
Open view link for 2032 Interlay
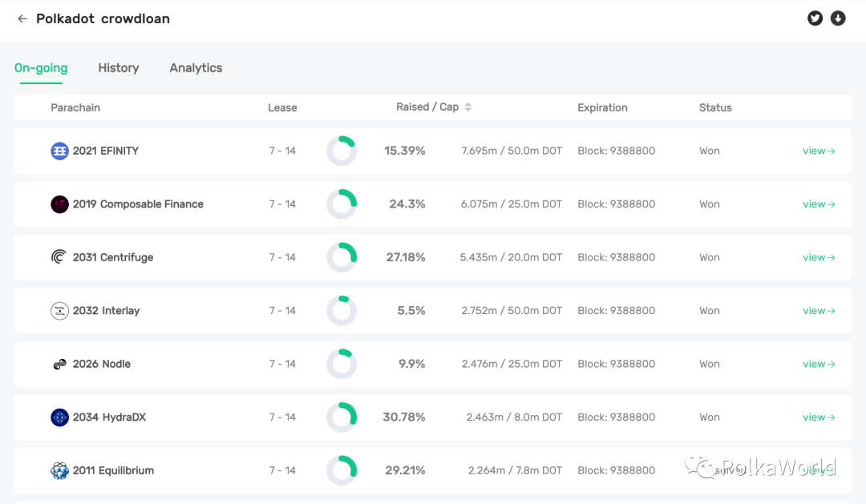[819, 311]
